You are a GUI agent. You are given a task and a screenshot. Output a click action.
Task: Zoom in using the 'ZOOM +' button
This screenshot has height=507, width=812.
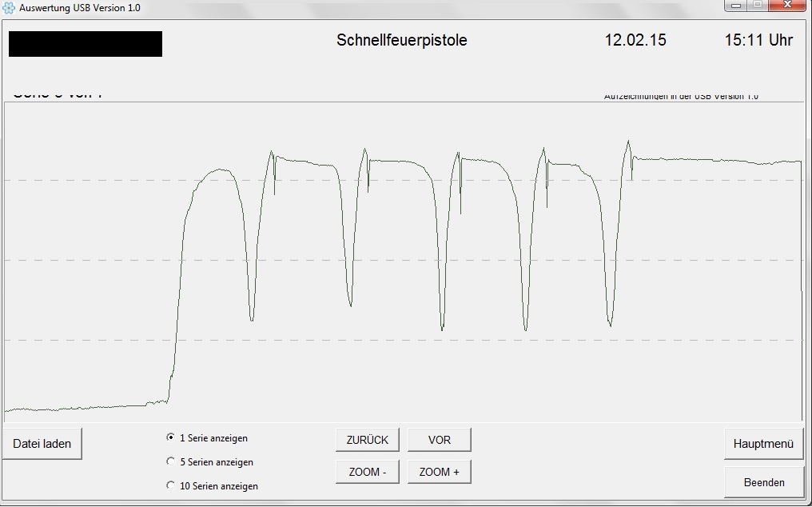pyautogui.click(x=439, y=472)
